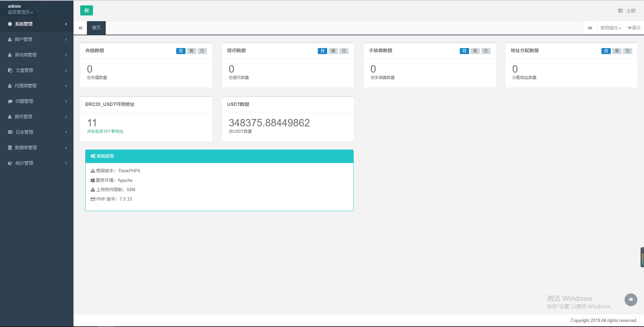The width and height of the screenshot is (644, 327).
Task: Click the 分配地址数量 label
Action: pos(524,78)
